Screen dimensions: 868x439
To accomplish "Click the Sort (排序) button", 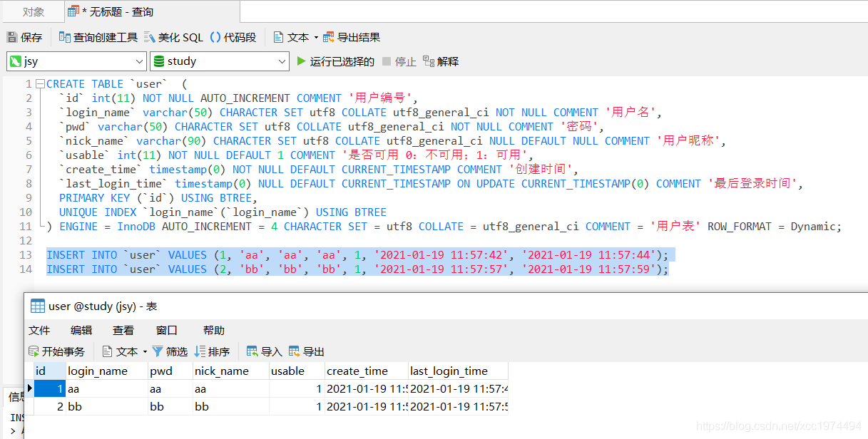I will click(212, 351).
